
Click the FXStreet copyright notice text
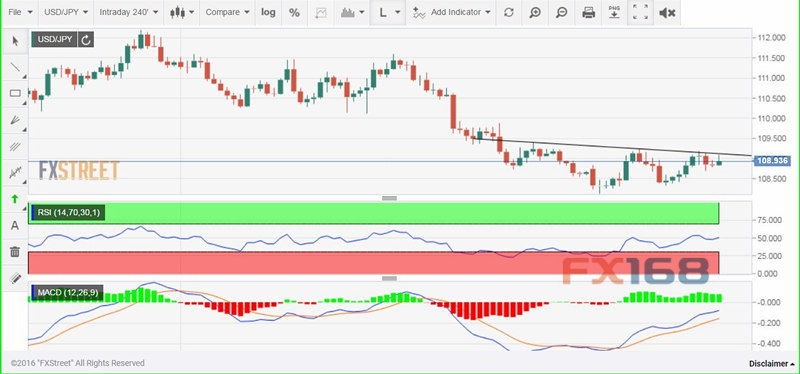pos(78,363)
